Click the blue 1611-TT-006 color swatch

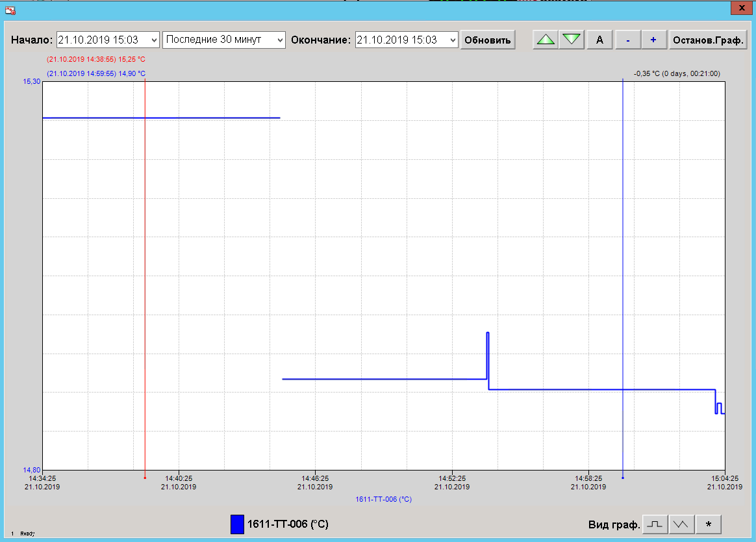[237, 524]
